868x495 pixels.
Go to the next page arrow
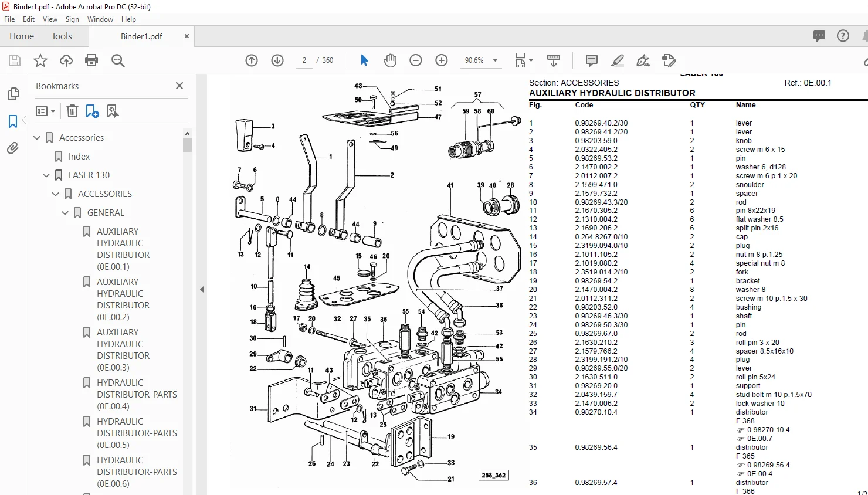(x=277, y=60)
